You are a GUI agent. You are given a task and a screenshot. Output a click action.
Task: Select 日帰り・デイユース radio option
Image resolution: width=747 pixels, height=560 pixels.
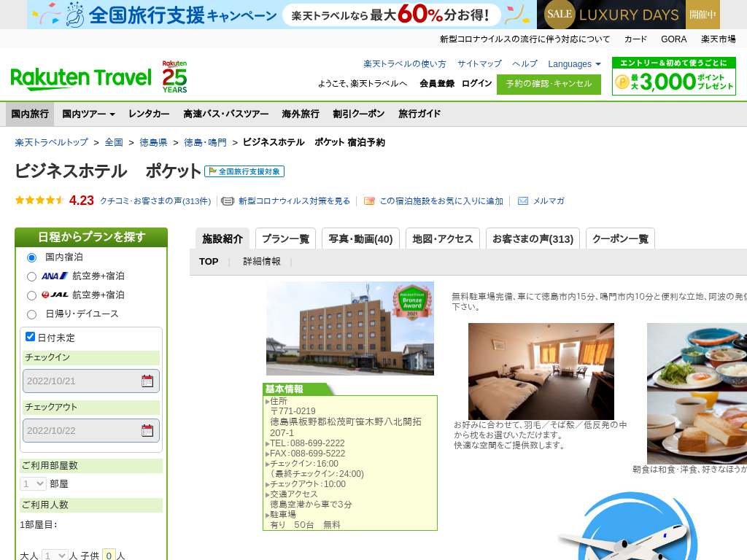(32, 314)
